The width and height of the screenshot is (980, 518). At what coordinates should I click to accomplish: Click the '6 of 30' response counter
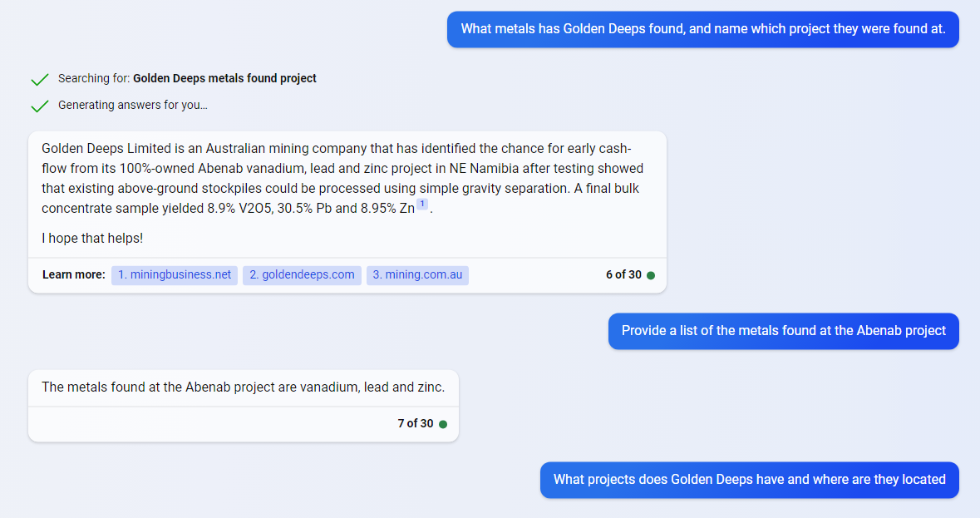pos(623,275)
